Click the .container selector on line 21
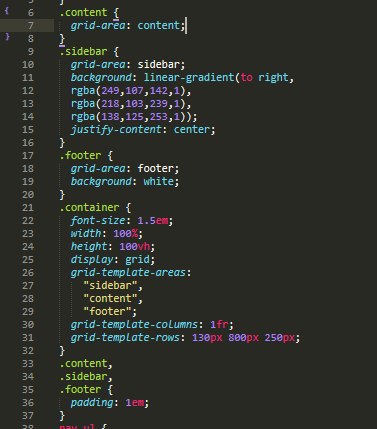This screenshot has width=377, height=429. pyautogui.click(x=89, y=208)
